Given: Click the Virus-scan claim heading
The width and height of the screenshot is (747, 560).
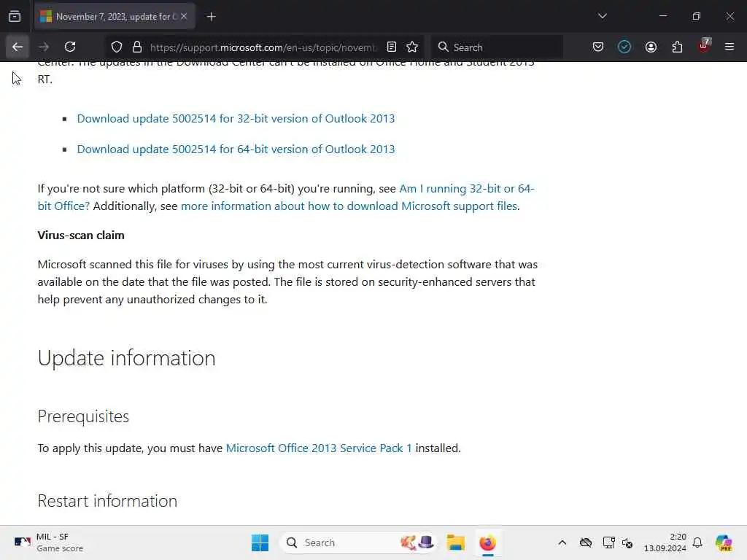Looking at the screenshot, I should (x=81, y=236).
